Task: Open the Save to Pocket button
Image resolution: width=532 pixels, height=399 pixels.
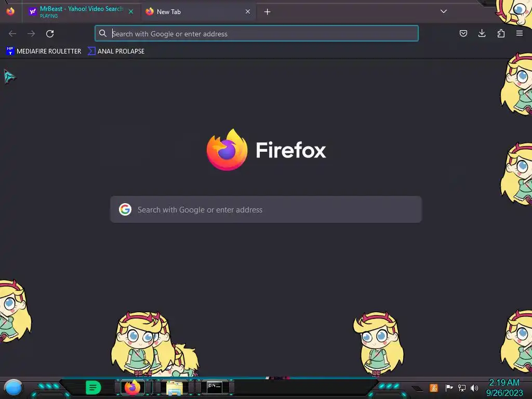Action: click(x=463, y=33)
